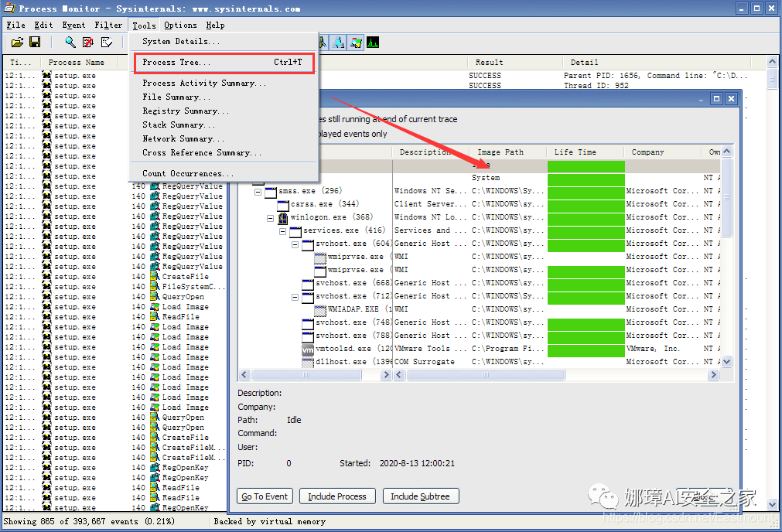The height and width of the screenshot is (532, 782).
Task: Click the Open log file toolbar icon
Action: point(17,43)
